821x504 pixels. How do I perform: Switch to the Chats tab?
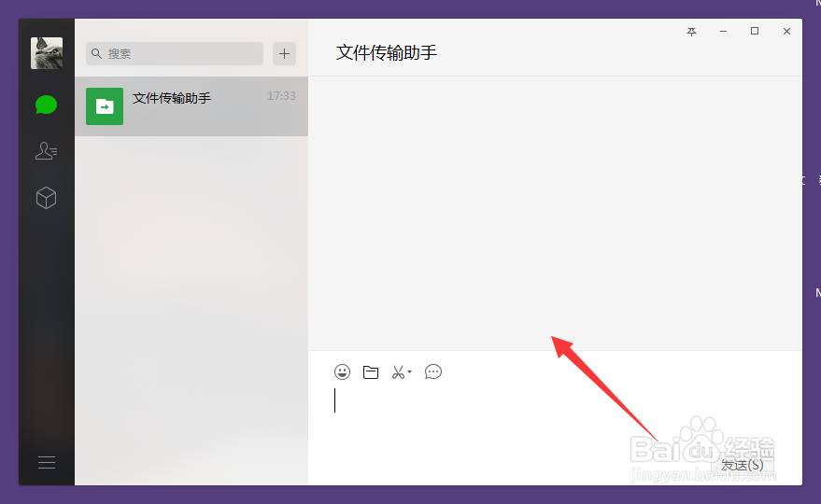(46, 105)
